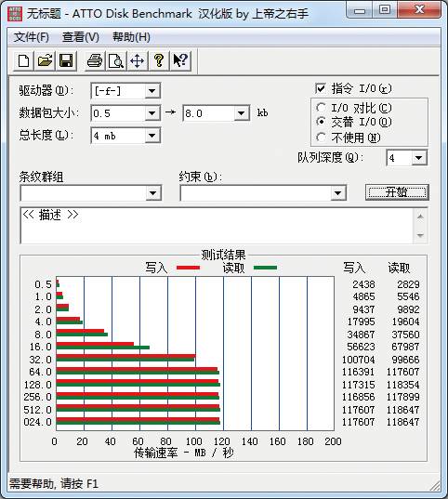Click the read value 99666
This screenshot has height=499, width=448.
pyautogui.click(x=405, y=360)
